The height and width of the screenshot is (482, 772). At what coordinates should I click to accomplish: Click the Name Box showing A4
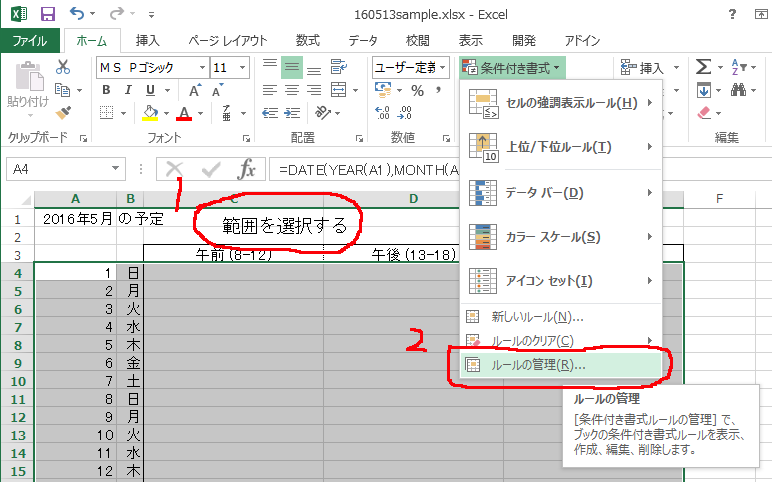tap(60, 169)
